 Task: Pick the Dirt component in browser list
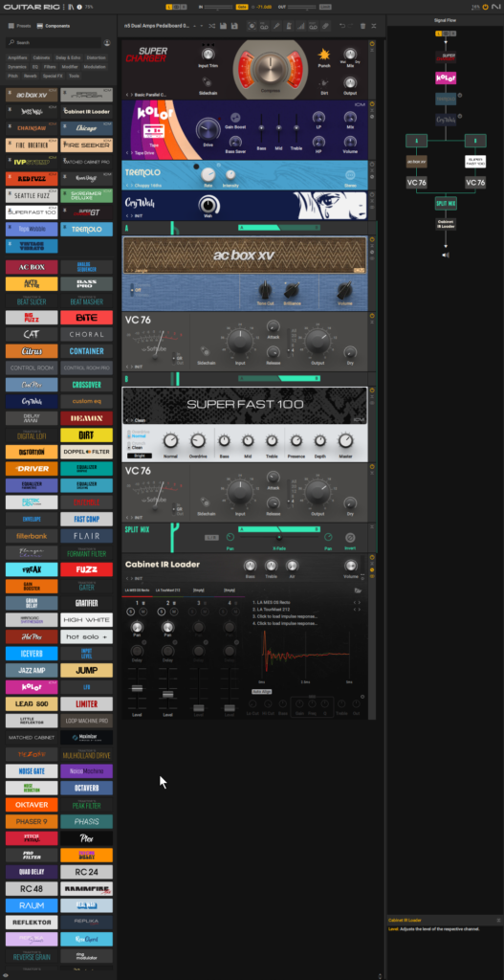point(86,435)
